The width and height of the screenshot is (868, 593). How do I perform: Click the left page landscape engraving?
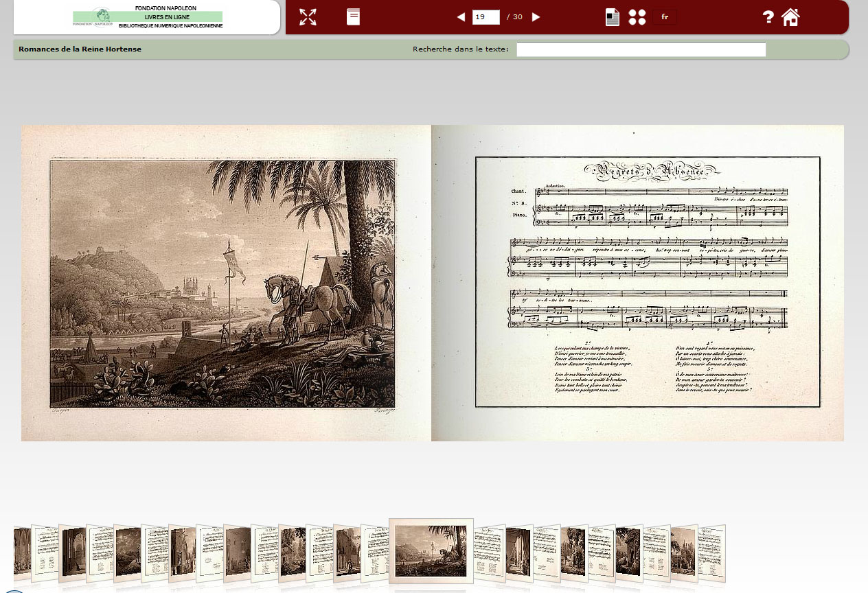[222, 283]
